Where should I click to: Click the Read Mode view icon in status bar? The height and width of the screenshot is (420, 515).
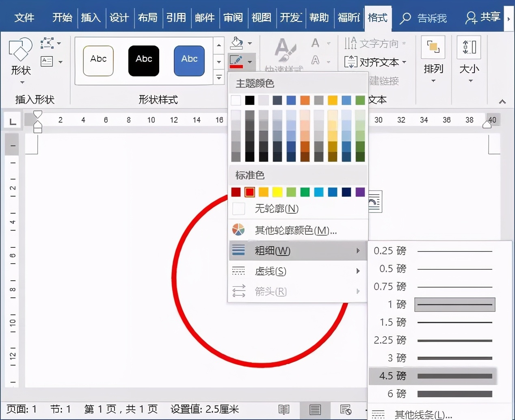pyautogui.click(x=284, y=409)
